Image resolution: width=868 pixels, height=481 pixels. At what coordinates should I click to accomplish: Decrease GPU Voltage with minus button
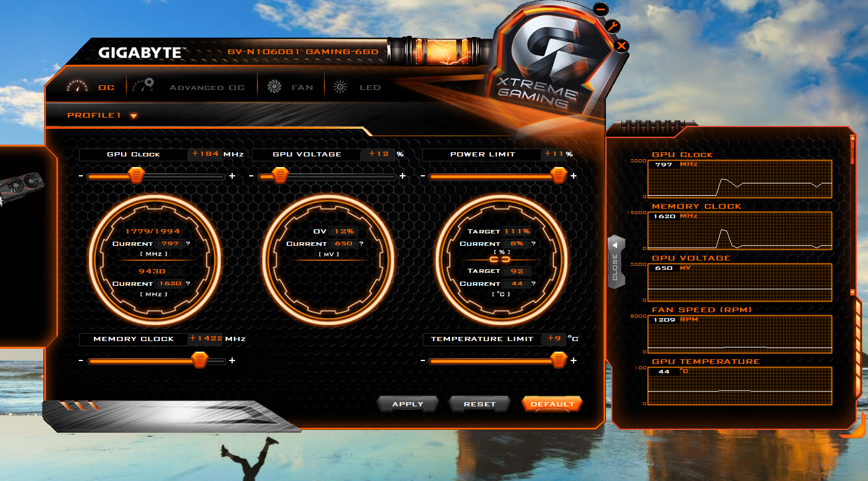pos(252,176)
